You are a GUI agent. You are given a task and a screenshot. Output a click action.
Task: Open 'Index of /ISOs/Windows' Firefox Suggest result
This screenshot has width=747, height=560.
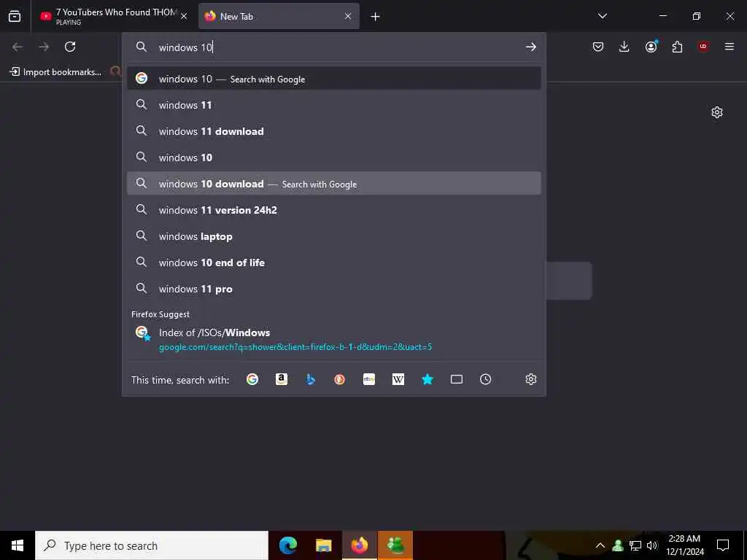[334, 339]
